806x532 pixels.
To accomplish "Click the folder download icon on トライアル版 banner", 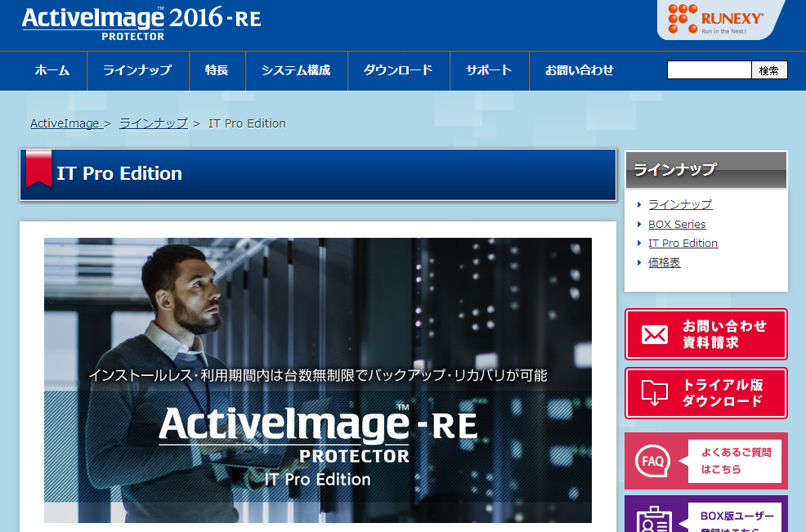I will coord(654,393).
